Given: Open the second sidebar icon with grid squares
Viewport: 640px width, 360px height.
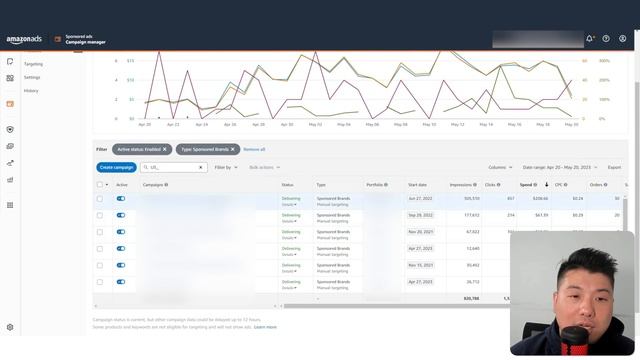Looking at the screenshot, I should coord(10,78).
